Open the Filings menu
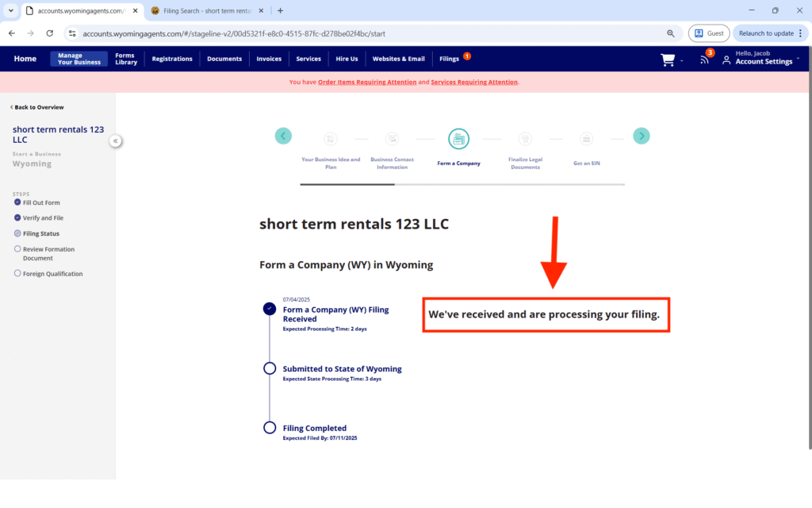The image size is (812, 508). (450, 59)
